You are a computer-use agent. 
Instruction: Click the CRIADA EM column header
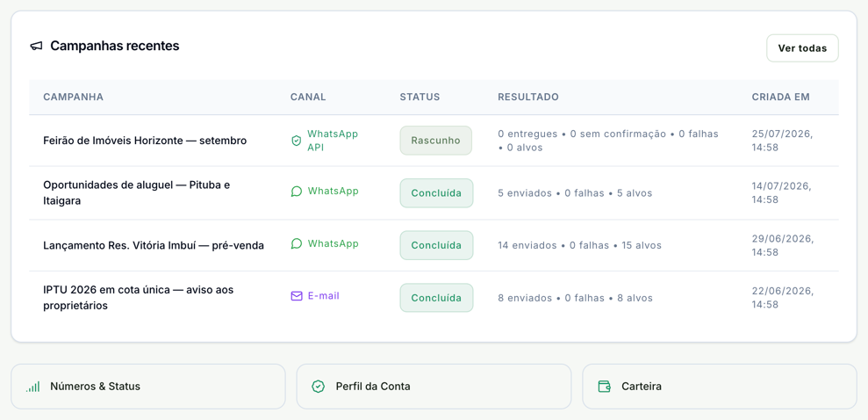pyautogui.click(x=780, y=97)
